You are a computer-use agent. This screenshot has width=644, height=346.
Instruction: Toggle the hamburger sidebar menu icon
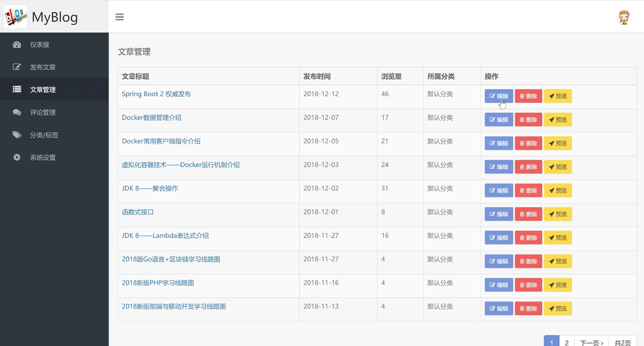click(x=119, y=17)
